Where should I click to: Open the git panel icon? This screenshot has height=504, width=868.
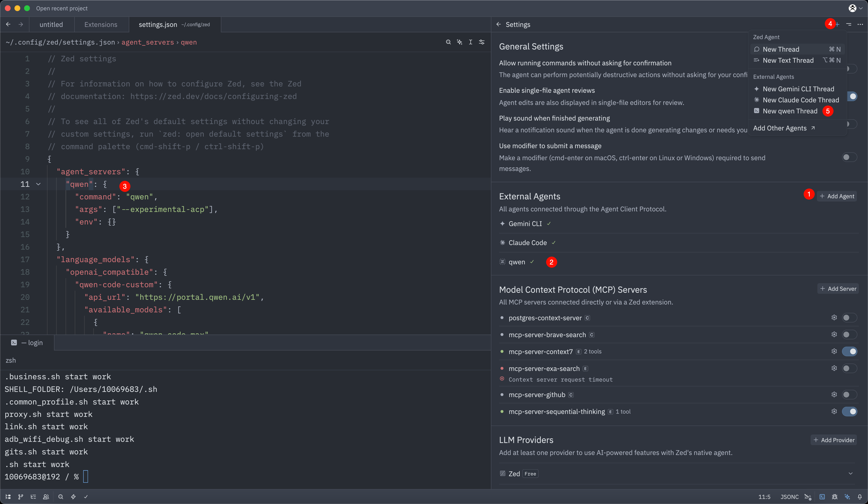(21, 497)
